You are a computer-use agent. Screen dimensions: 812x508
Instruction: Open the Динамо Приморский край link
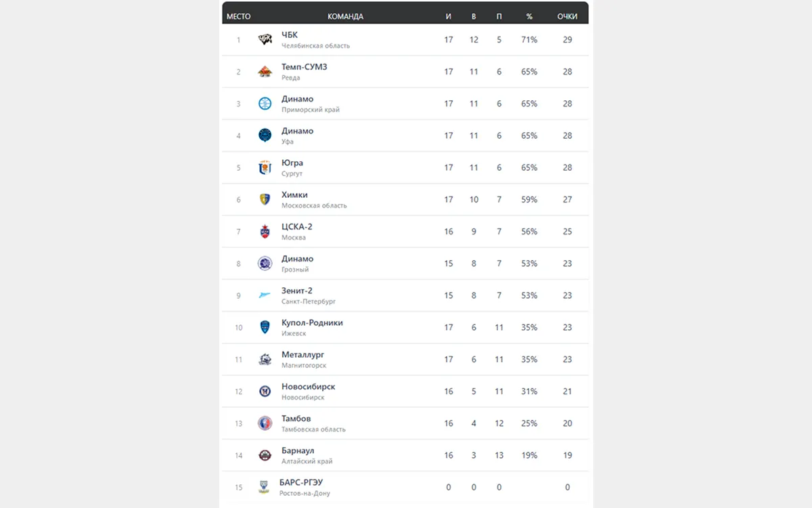click(x=298, y=99)
